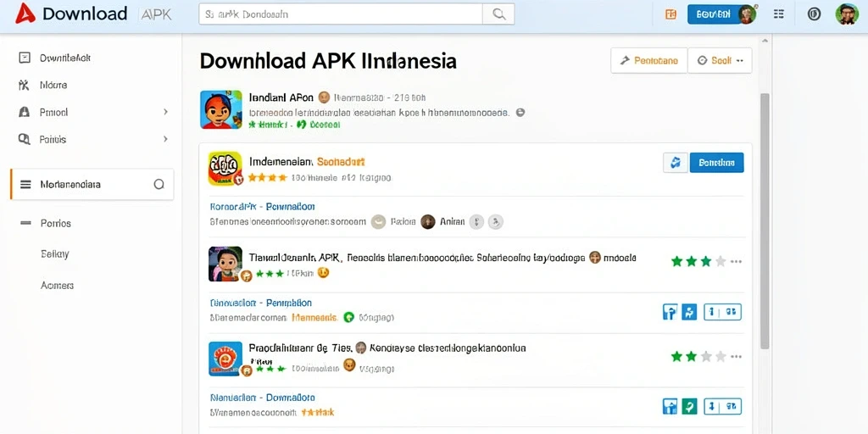Expand the Poiriis sidebar chevron

point(165,140)
